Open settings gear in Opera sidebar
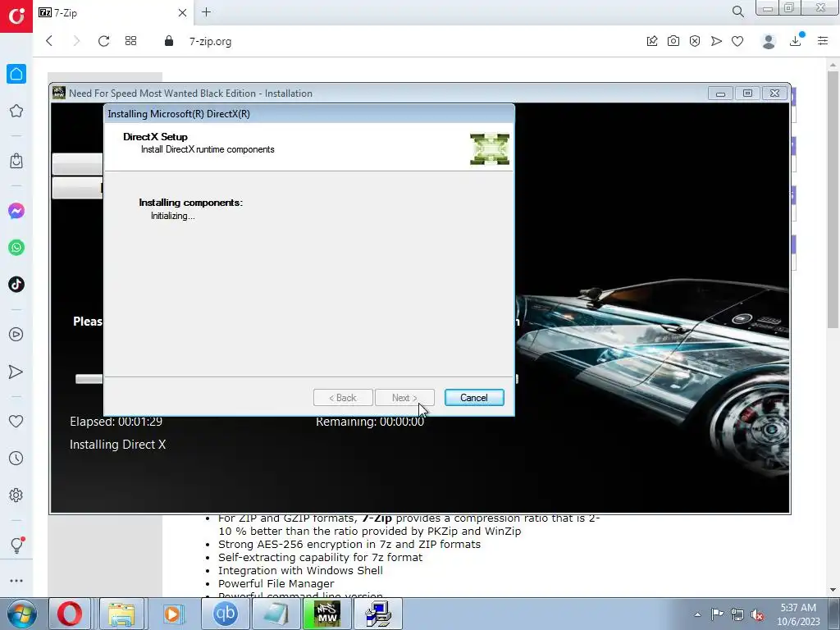Viewport: 840px width, 630px height. [16, 495]
